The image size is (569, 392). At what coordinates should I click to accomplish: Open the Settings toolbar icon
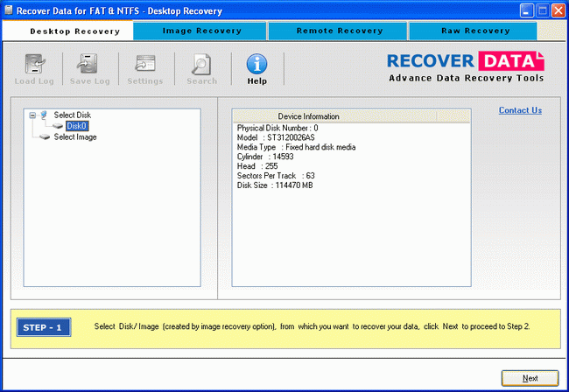pos(144,66)
